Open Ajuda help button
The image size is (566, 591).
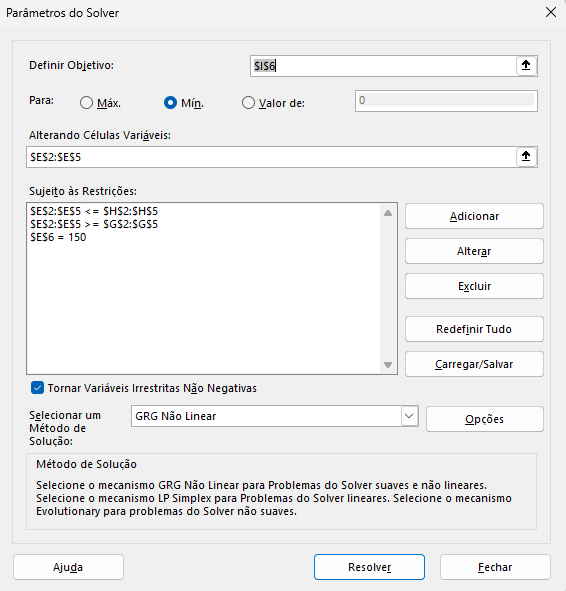tap(68, 567)
